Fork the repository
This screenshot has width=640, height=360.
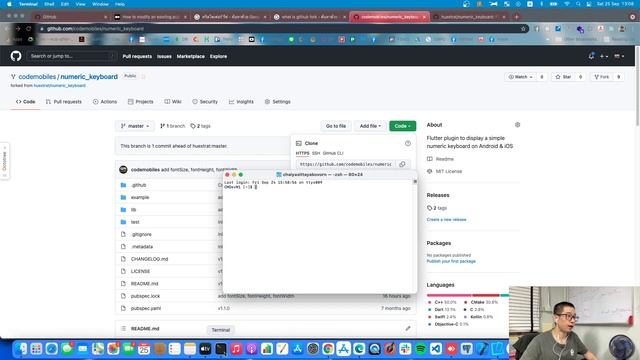[602, 77]
